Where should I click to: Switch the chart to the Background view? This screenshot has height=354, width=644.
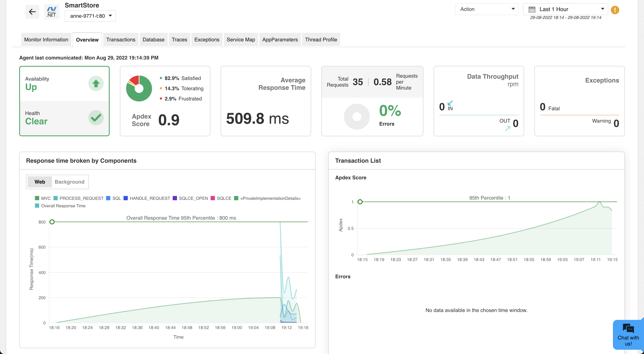[69, 182]
